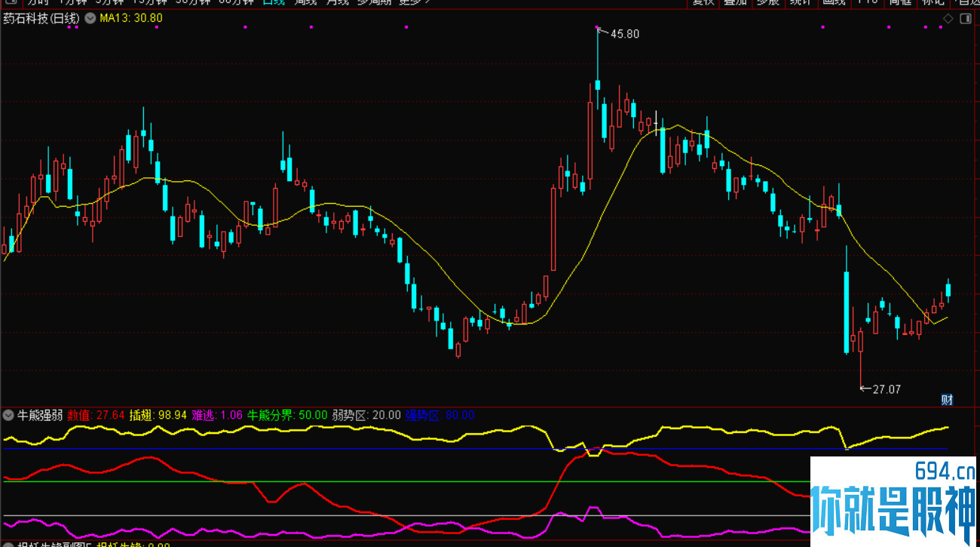Click the 统计 toolbar button
The image size is (980, 547).
(801, 3)
